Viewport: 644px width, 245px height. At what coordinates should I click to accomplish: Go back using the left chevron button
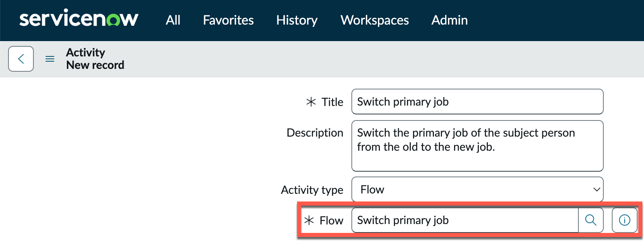[x=21, y=59]
